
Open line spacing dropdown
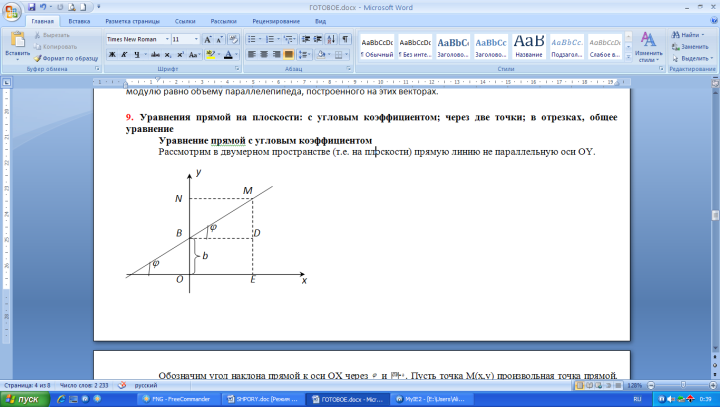304,55
